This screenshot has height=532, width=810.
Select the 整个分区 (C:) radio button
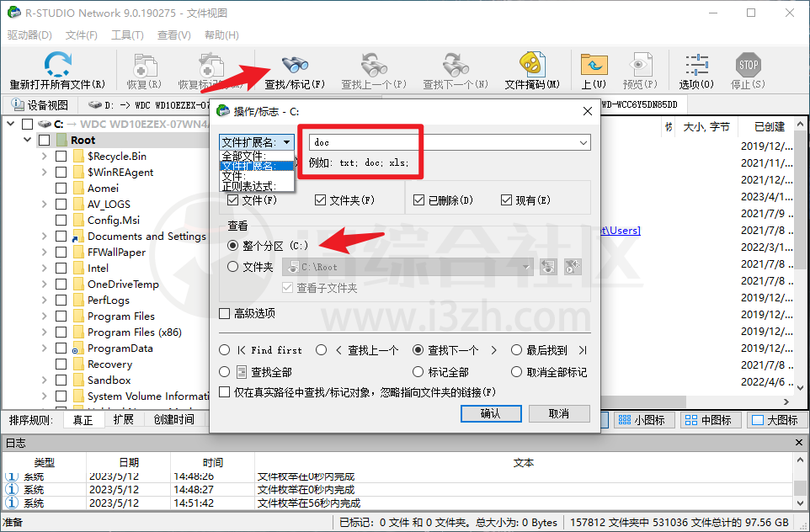[233, 246]
